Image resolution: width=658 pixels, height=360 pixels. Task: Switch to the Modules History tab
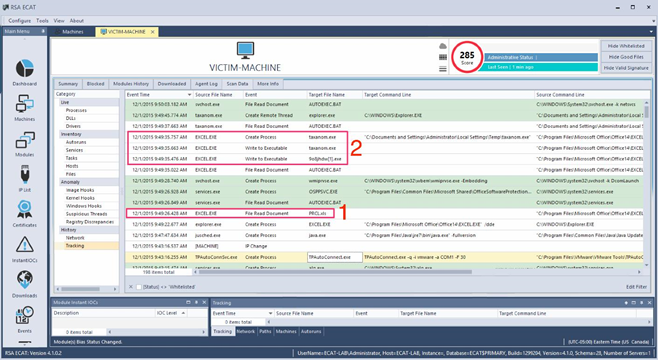point(131,84)
